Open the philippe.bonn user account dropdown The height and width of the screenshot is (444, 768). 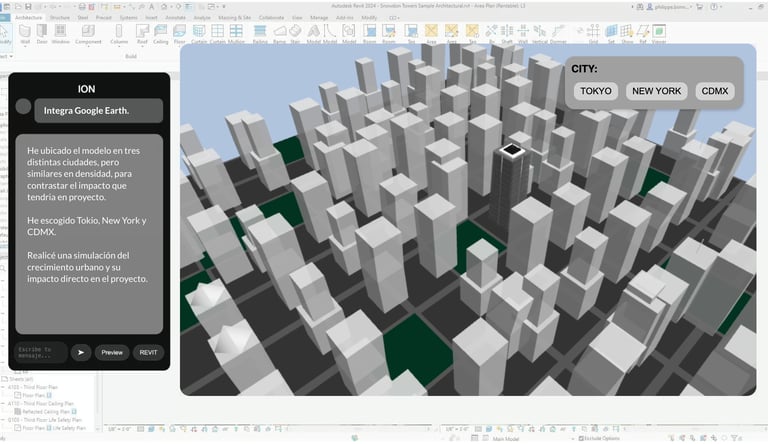pyautogui.click(x=669, y=7)
